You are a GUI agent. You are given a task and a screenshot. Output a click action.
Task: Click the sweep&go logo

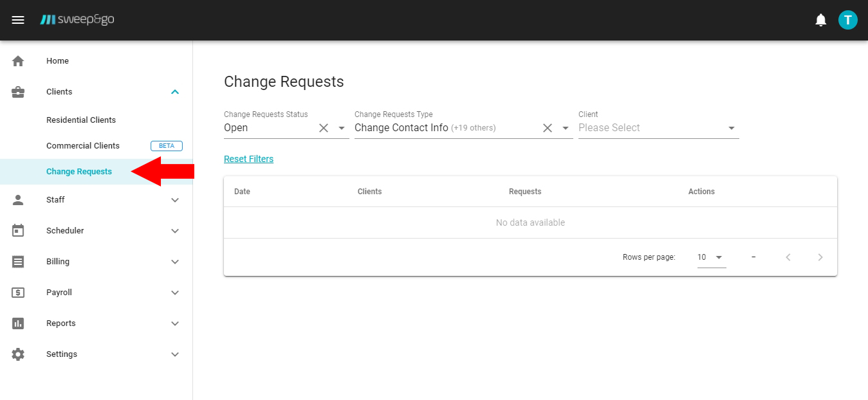coord(77,19)
